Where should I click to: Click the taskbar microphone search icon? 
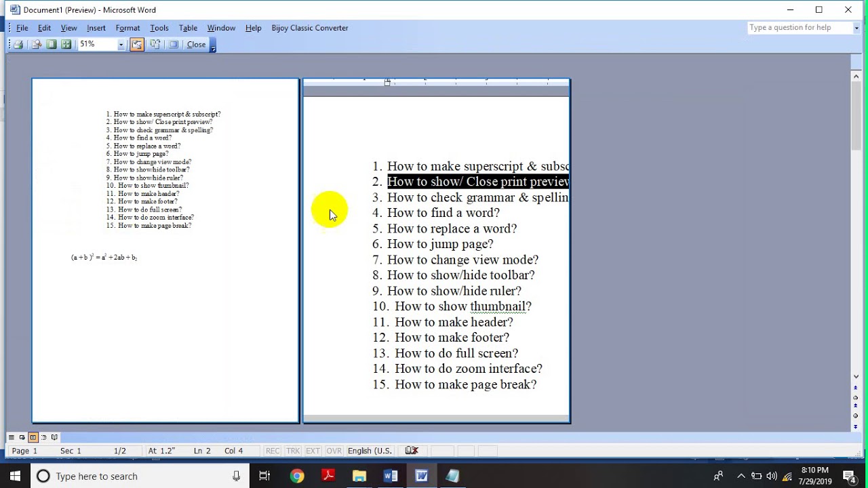click(236, 476)
